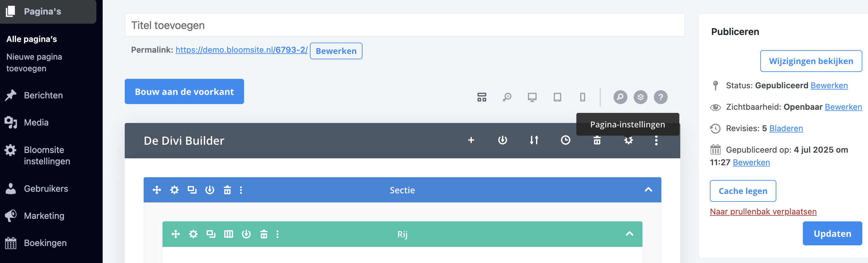Viewport: 868px width, 263px height.
Task: Open editing history clock icon
Action: point(565,140)
